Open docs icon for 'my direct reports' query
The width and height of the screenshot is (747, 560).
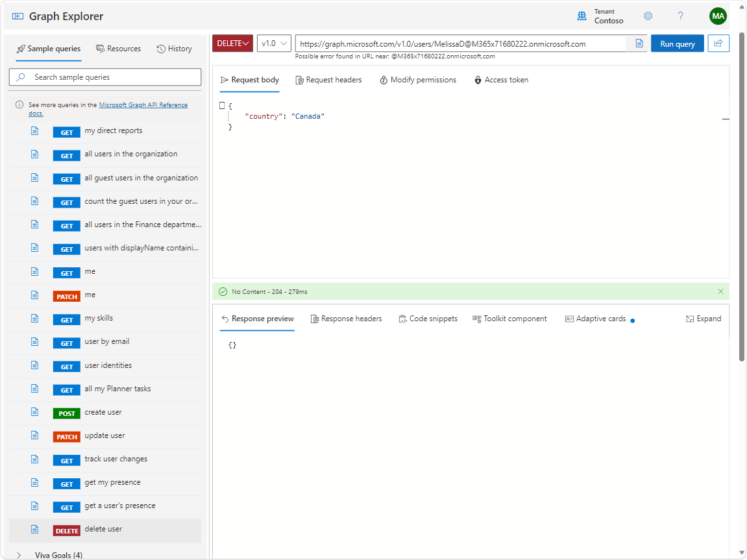[35, 130]
